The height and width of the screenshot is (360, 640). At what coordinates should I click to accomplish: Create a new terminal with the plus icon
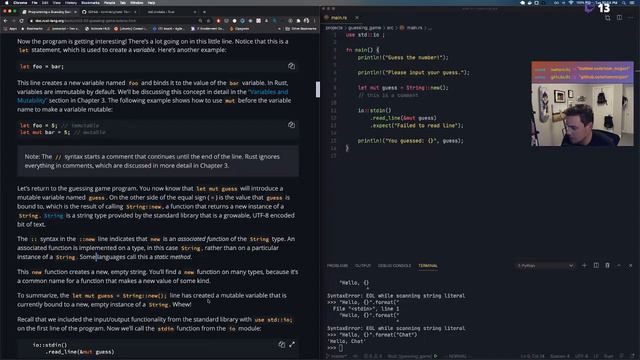tap(584, 265)
